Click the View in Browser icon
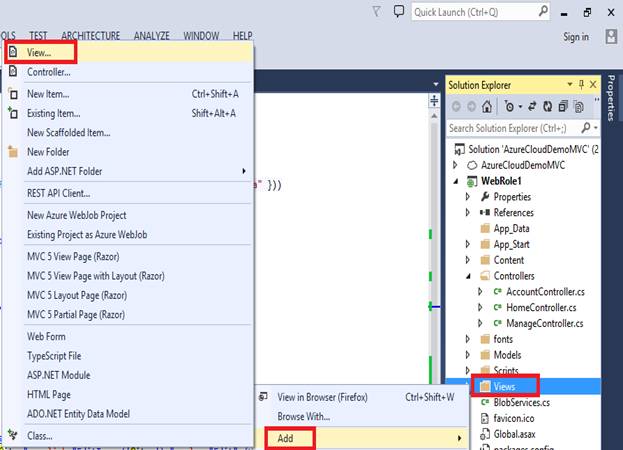Screen dimensions: 623x450 (x=263, y=396)
